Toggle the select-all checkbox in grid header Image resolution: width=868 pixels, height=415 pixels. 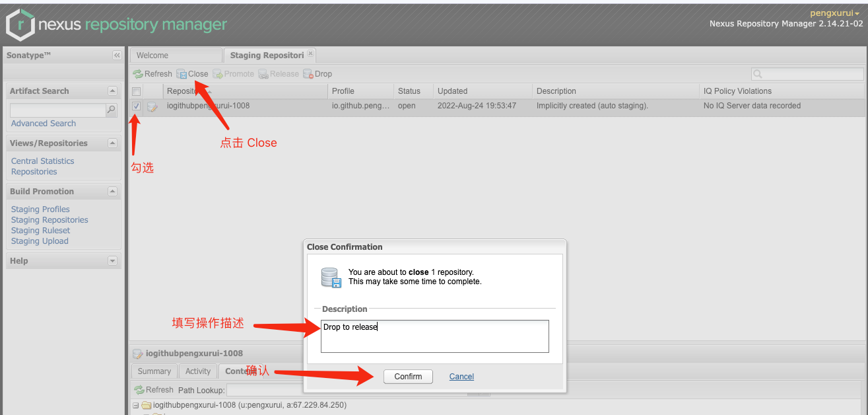tap(137, 91)
